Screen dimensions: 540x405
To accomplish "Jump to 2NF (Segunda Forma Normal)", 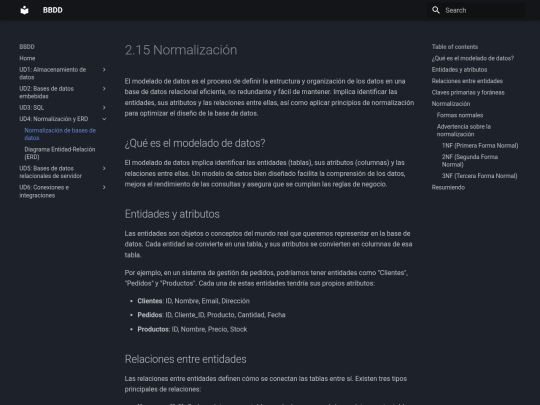I will point(470,160).
